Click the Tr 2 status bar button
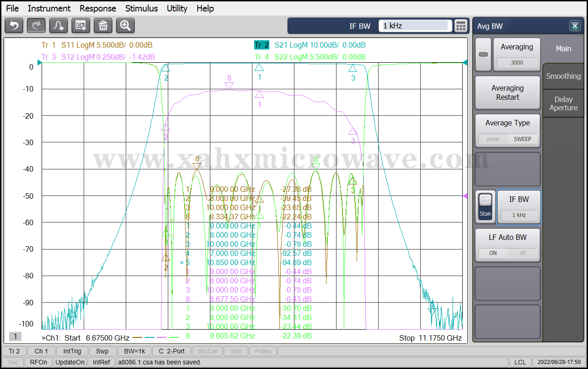588x369 pixels. point(14,351)
